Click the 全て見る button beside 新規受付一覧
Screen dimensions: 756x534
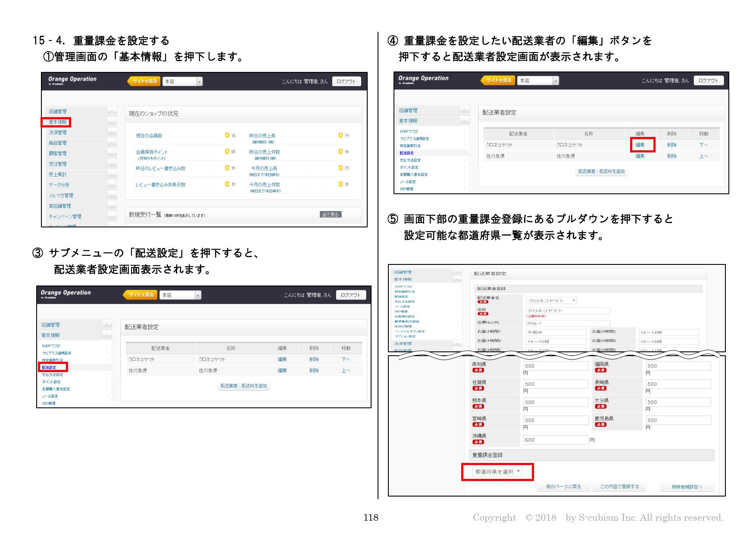[x=331, y=214]
